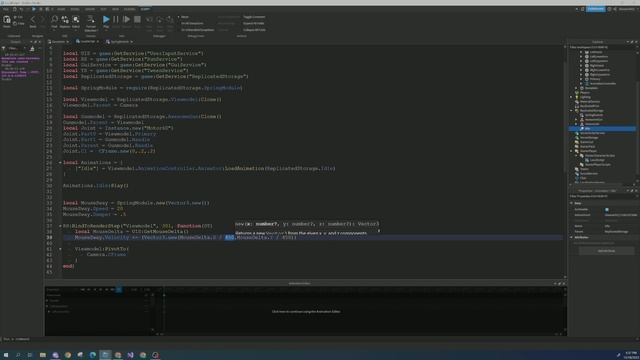640x360 pixels.
Task: Open the Find tool in the ribbon
Action: tap(54, 19)
